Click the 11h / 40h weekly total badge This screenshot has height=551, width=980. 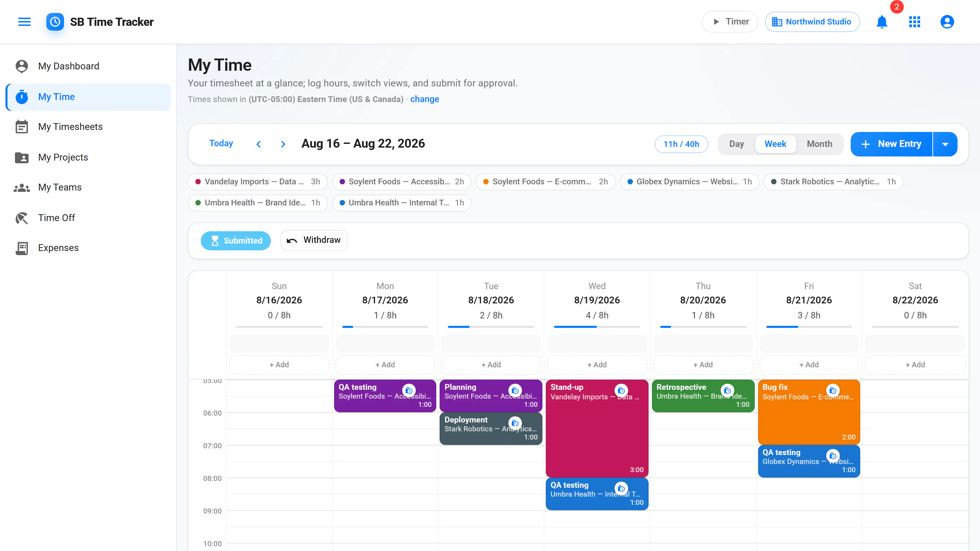[x=681, y=144]
